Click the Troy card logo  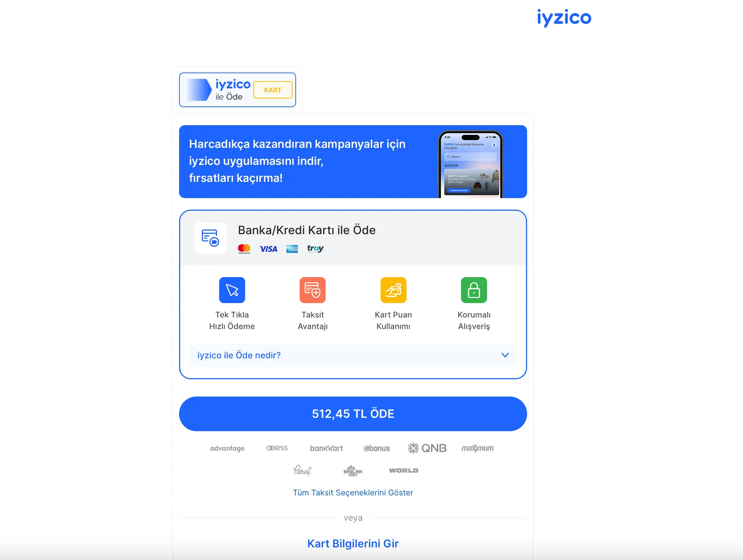pyautogui.click(x=316, y=249)
